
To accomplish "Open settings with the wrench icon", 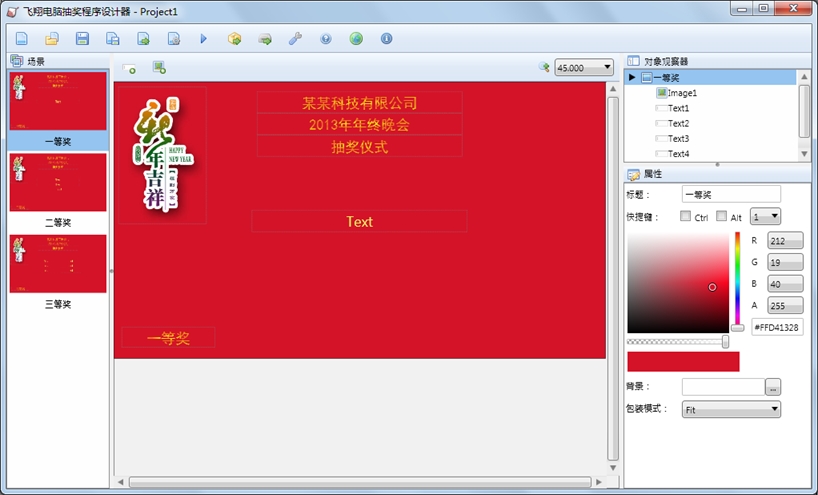I will [x=295, y=39].
